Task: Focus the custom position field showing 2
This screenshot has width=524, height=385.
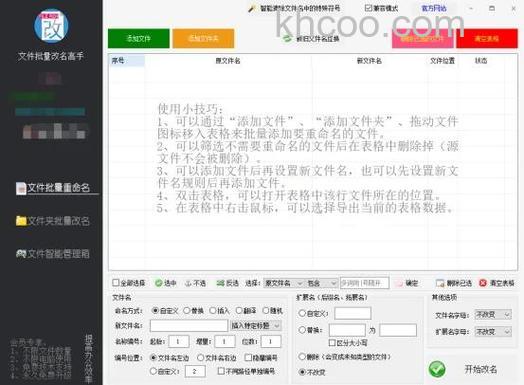Action: [195, 371]
